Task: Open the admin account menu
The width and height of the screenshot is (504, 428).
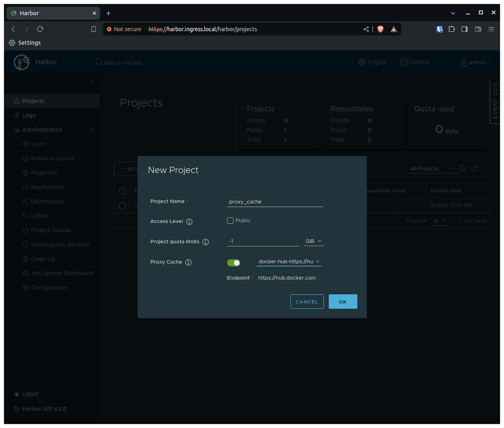Action: tap(476, 62)
